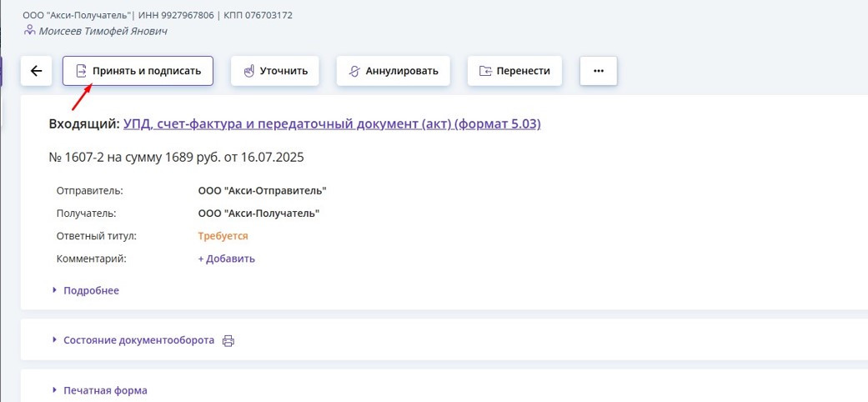Click the 'Комментарий:' label

click(92, 259)
